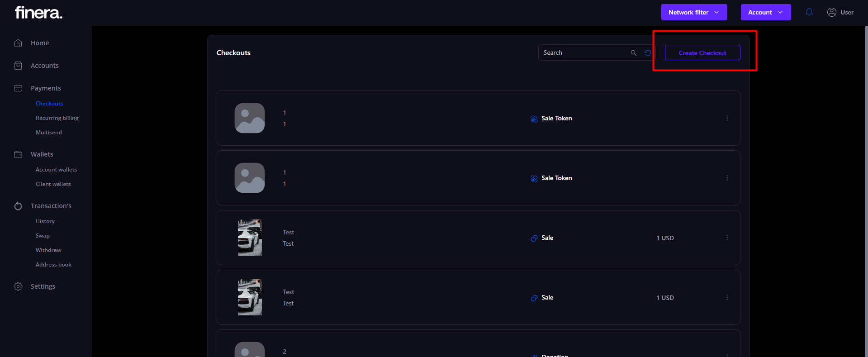This screenshot has width=868, height=357.
Task: Click the Search input field
Action: 583,53
